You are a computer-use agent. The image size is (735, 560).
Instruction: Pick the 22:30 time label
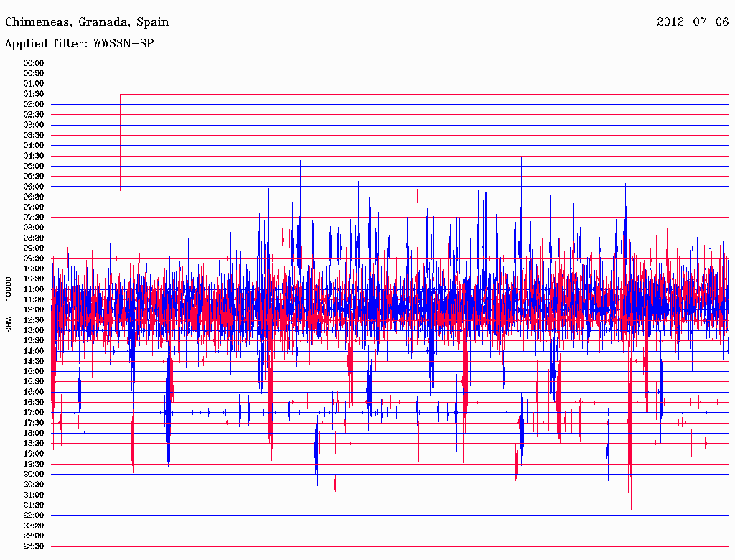tap(34, 526)
